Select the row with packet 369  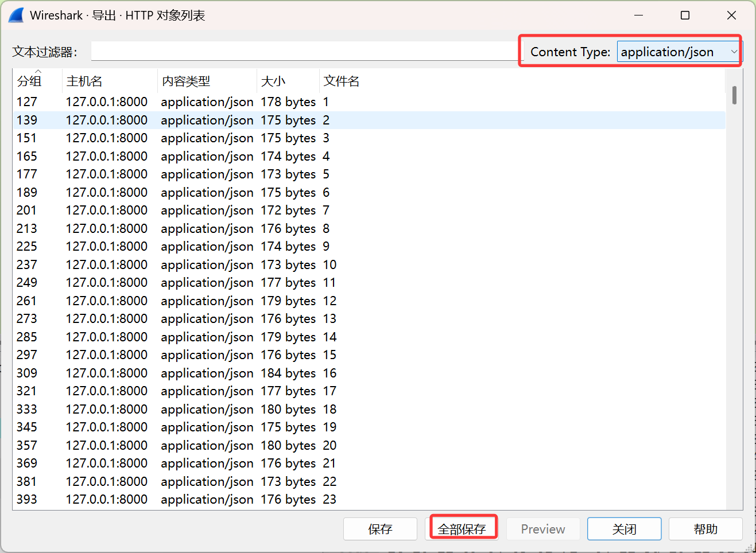(369, 464)
